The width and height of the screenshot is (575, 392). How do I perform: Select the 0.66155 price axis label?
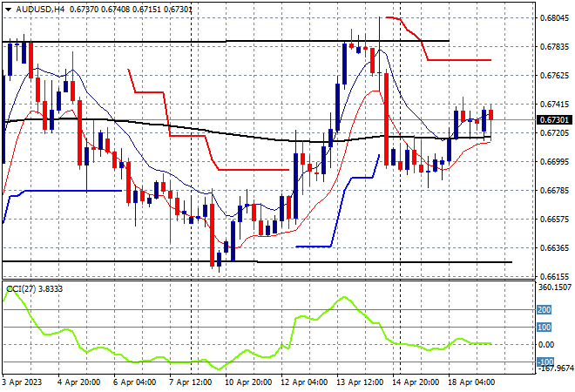point(554,276)
